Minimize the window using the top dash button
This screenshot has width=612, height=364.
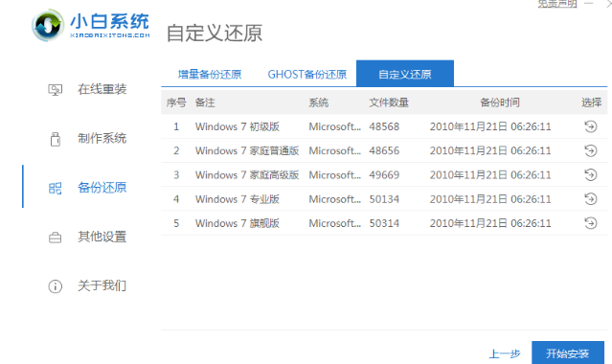(x=589, y=4)
